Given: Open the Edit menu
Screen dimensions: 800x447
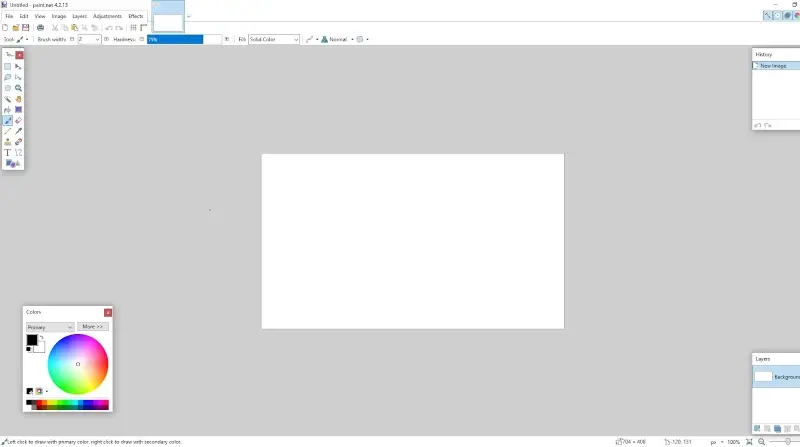Looking at the screenshot, I should click(x=24, y=16).
